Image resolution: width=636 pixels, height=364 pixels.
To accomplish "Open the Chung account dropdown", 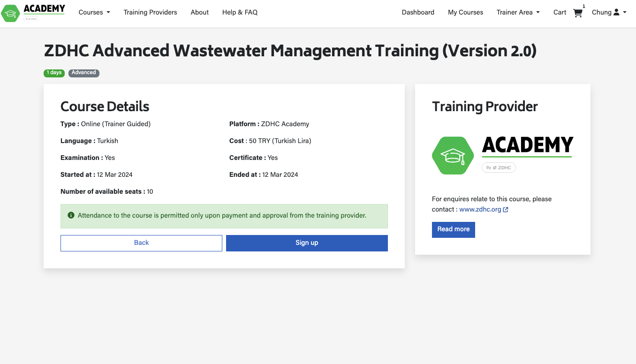I will point(609,12).
